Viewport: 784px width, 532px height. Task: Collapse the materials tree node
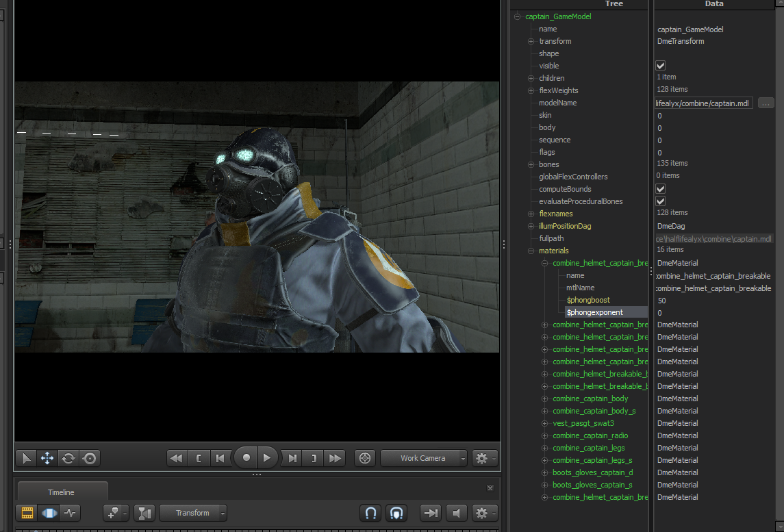point(531,251)
